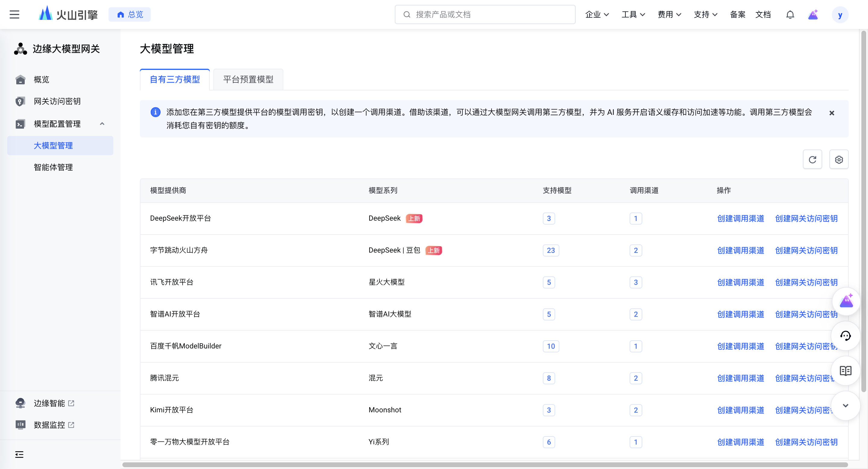This screenshot has height=469, width=868.
Task: Select 智能体管理 in the sidebar
Action: click(x=53, y=167)
